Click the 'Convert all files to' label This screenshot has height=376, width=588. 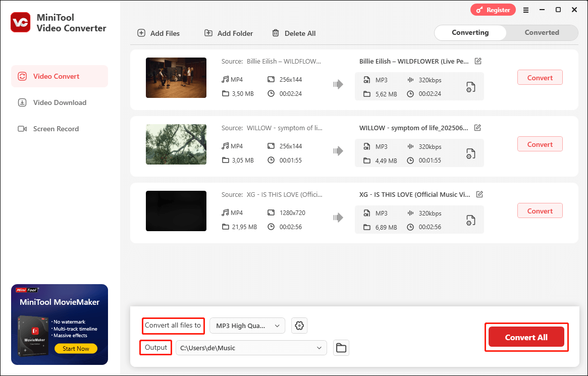173,326
